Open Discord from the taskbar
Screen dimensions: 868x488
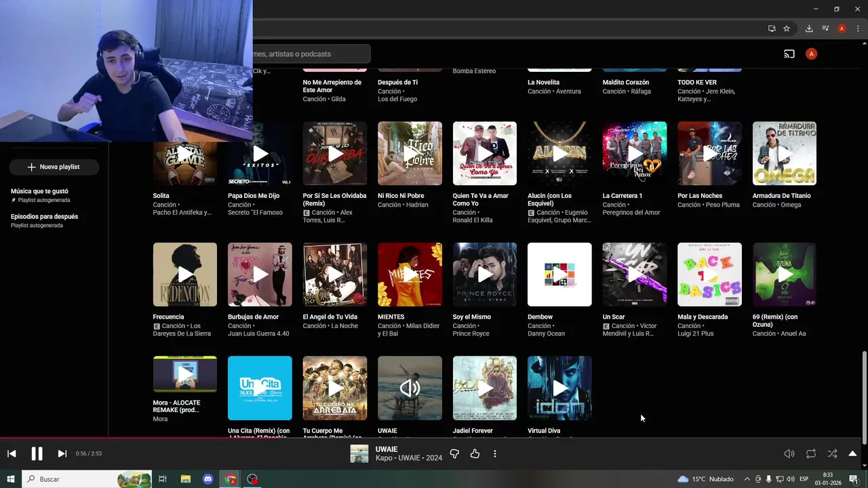tap(208, 479)
